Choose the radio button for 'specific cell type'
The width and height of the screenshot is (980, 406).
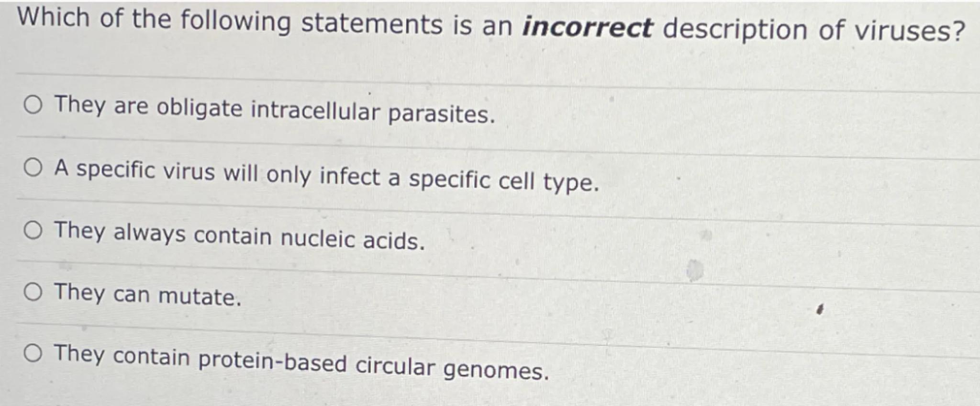[33, 168]
